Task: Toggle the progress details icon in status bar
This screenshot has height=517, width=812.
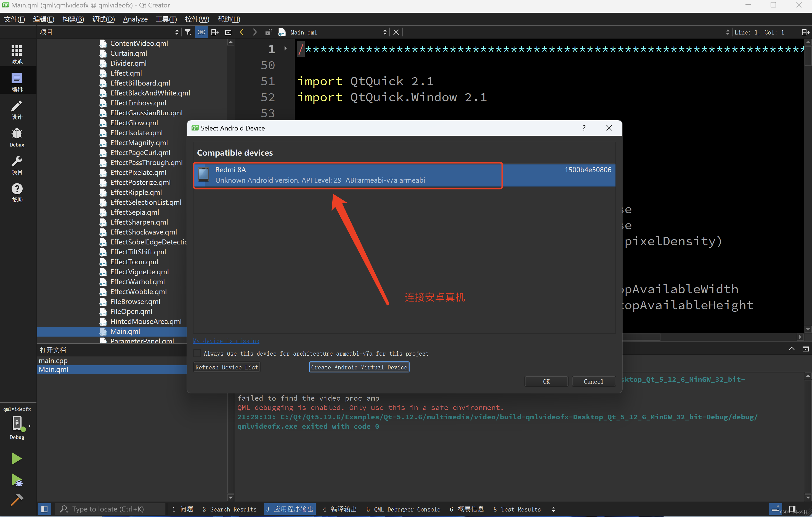Action: pos(775,509)
